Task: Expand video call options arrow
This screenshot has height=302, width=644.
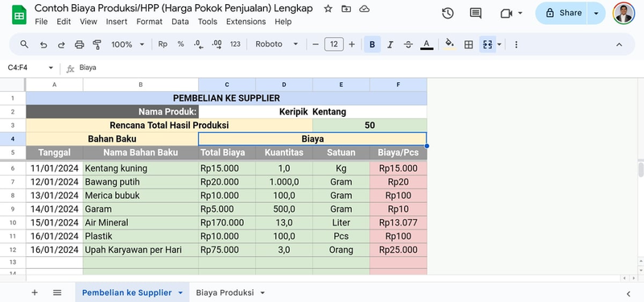Action: pyautogui.click(x=520, y=13)
